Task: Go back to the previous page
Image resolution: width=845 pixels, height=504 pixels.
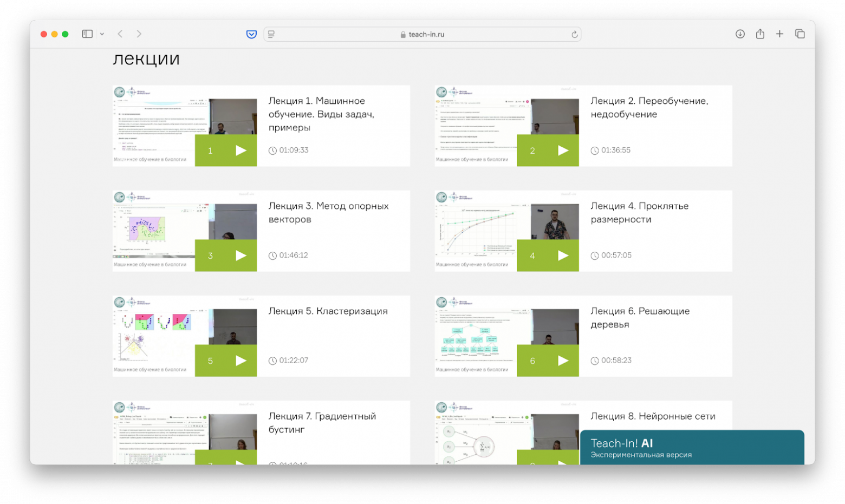Action: pos(120,34)
